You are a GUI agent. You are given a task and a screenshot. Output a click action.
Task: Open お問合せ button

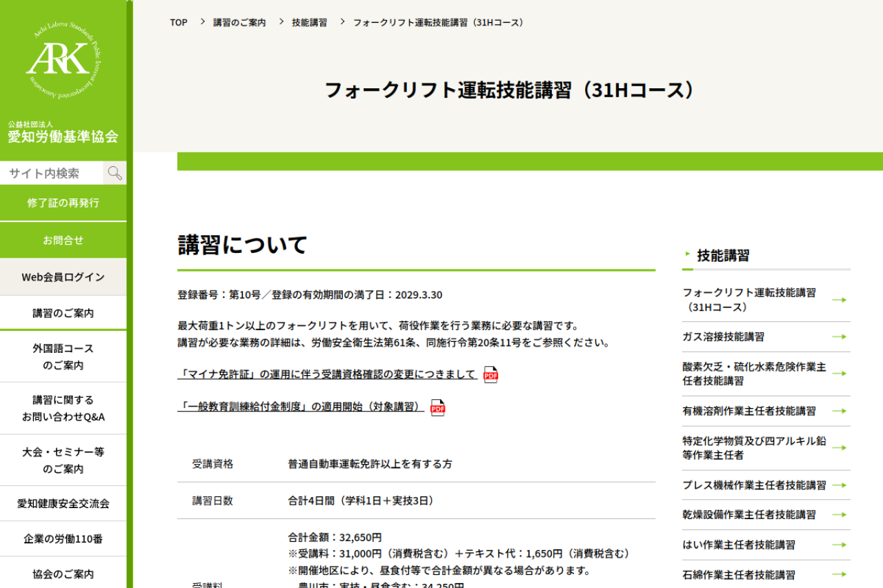(x=63, y=240)
